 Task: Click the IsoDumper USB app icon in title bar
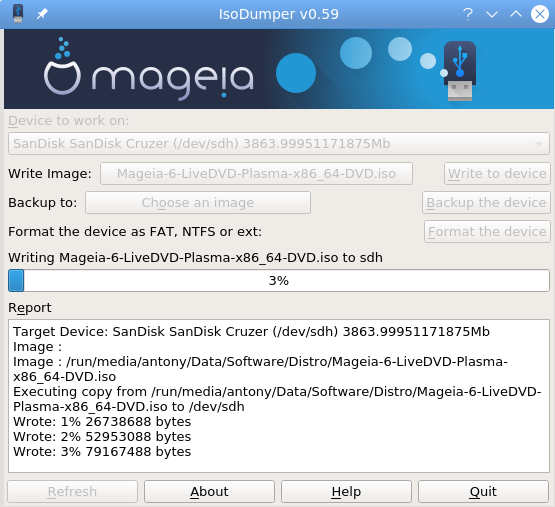click(x=18, y=13)
